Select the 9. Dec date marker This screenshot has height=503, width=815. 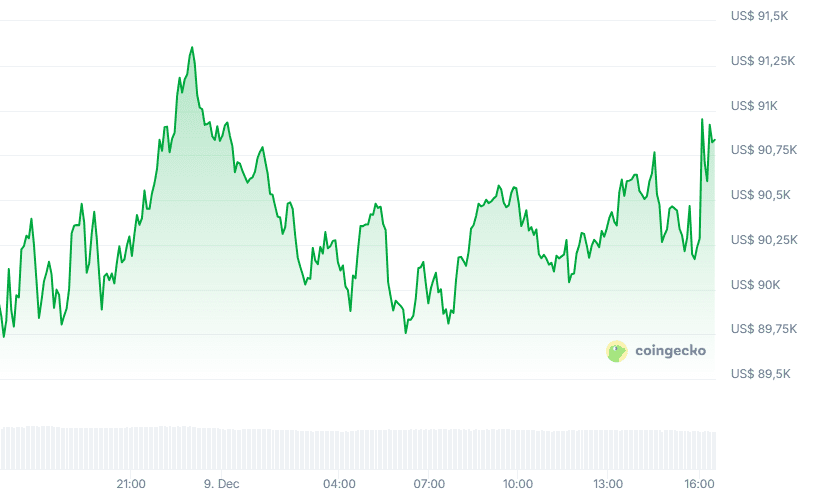[x=220, y=484]
